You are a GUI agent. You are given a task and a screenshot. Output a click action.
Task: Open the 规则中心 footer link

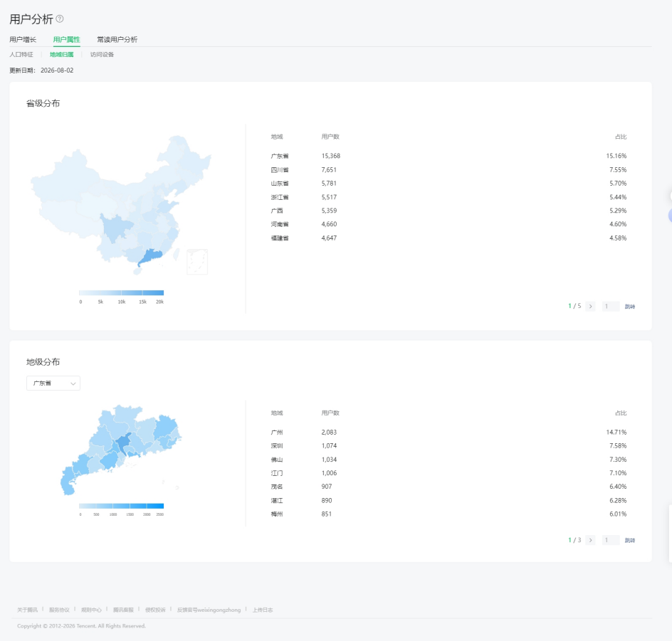91,610
